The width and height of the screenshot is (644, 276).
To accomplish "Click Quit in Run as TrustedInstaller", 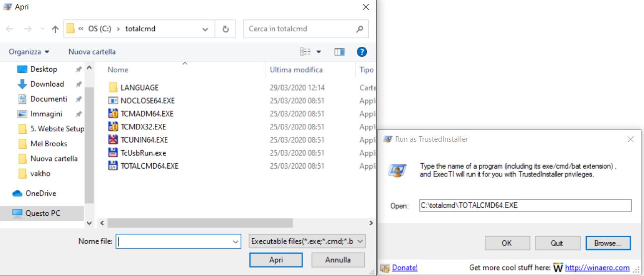I will tap(557, 243).
